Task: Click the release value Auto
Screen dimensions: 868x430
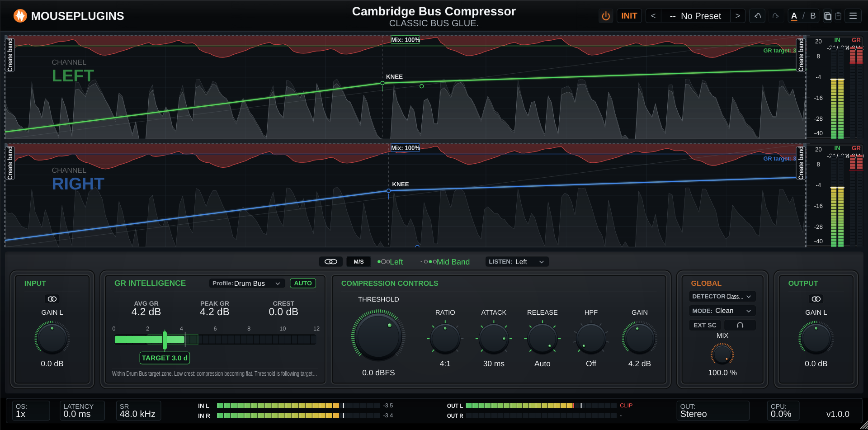Action: (x=542, y=364)
